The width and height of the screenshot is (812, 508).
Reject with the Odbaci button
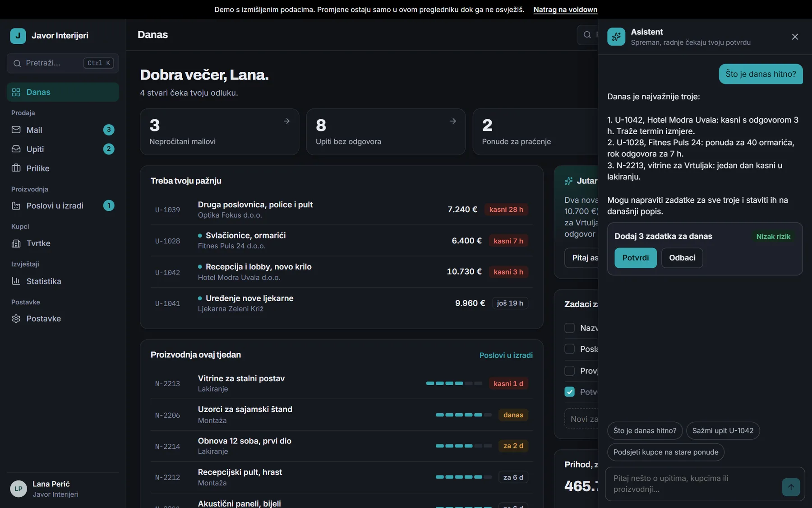click(682, 258)
